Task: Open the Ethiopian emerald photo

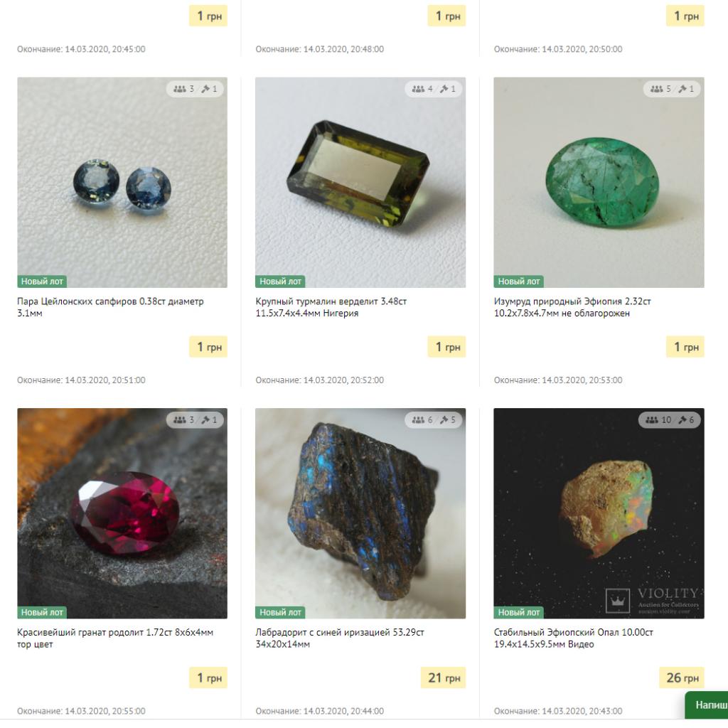Action: click(599, 183)
